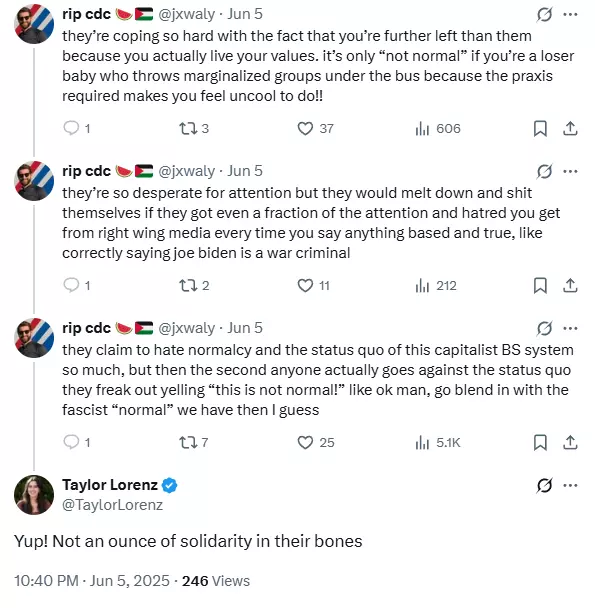Share the tweet with 212 views
This screenshot has width=595, height=608.
[x=570, y=285]
